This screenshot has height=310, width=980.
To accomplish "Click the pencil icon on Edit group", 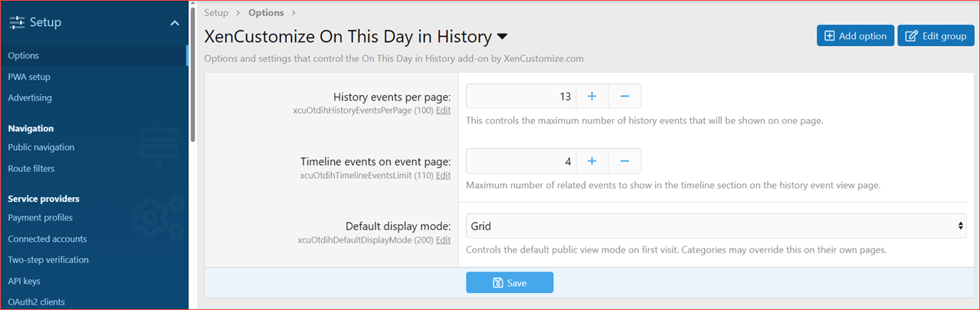I will 911,36.
